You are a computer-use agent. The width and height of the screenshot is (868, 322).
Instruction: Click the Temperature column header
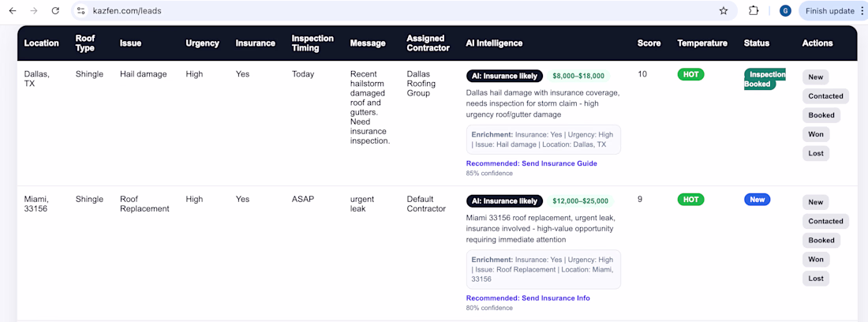coord(702,43)
